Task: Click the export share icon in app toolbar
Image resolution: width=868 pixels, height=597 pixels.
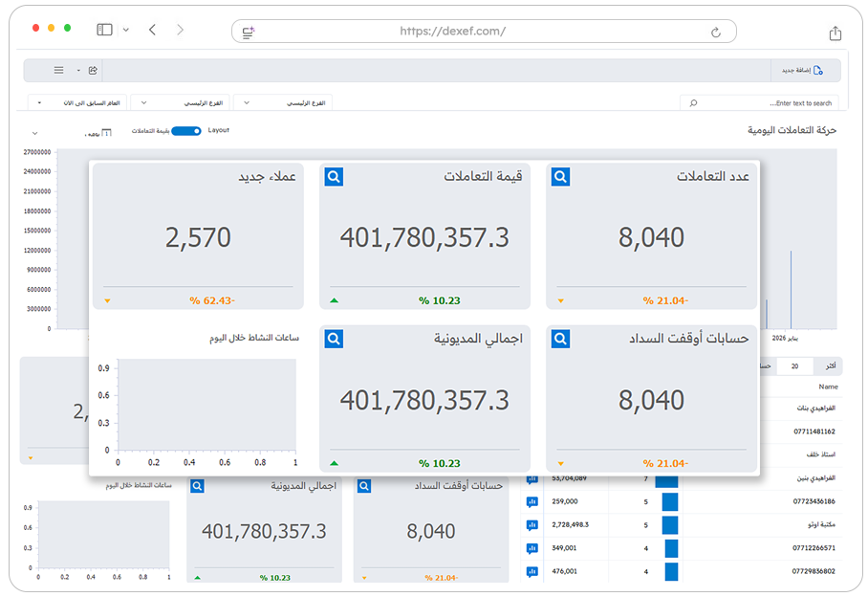Action: click(93, 71)
